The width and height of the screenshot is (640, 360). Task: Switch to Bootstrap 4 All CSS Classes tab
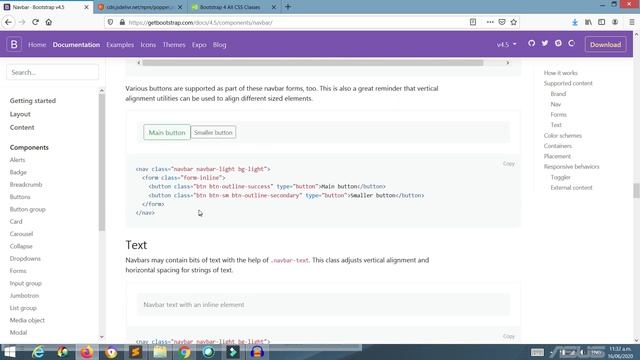tap(230, 7)
